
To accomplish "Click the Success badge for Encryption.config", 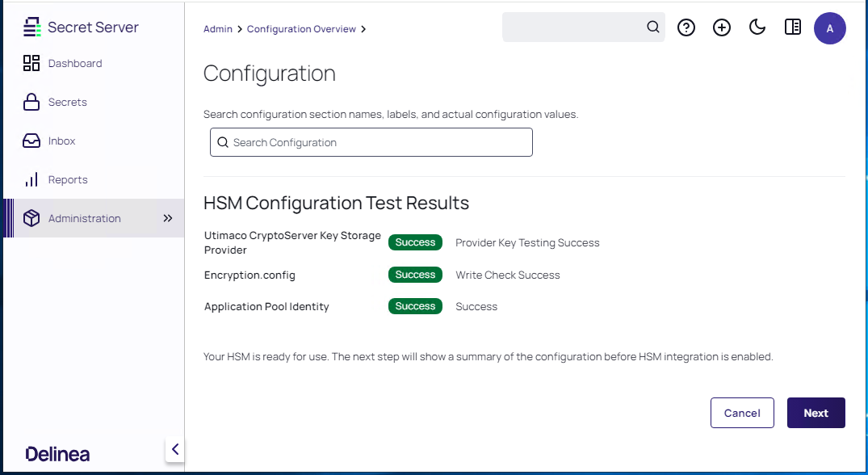I will 415,275.
